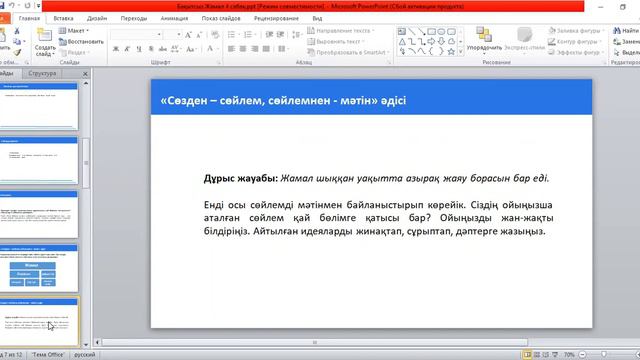This screenshot has height=360, width=640.
Task: Select the right arrow shape in gallery
Action: 431,42
